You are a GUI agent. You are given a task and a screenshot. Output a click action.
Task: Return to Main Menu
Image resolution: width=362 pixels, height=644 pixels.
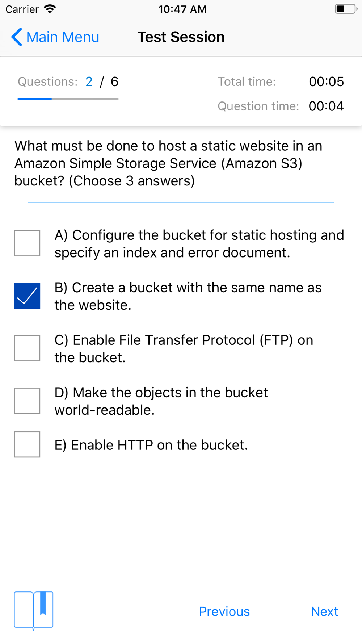click(x=63, y=37)
